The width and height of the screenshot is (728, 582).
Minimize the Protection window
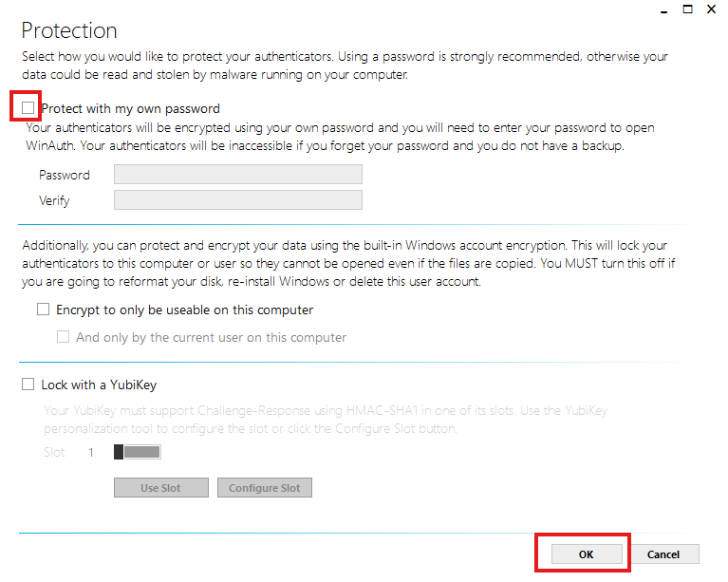coord(663,9)
